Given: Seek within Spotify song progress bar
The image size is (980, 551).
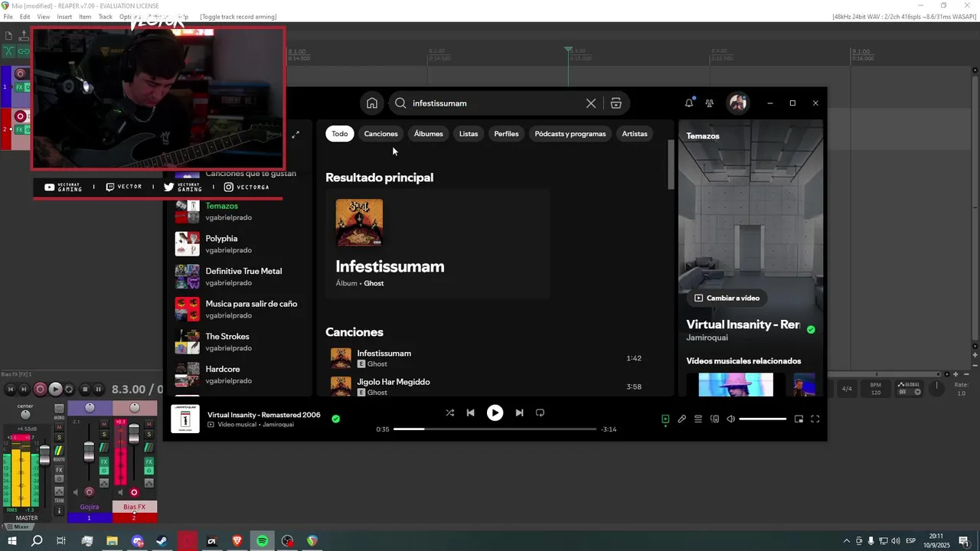Looking at the screenshot, I should point(495,429).
